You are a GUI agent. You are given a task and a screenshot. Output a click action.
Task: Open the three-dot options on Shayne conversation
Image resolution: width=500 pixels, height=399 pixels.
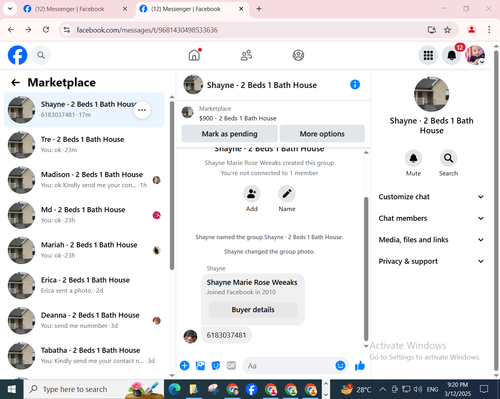[x=142, y=110]
